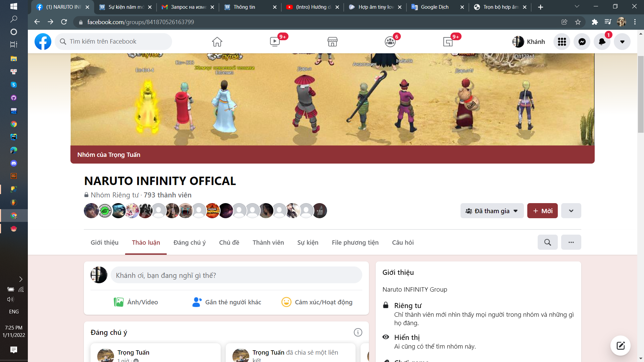Open Discord from the taskbar
Viewport: 644px width, 362px height.
pos(14,163)
